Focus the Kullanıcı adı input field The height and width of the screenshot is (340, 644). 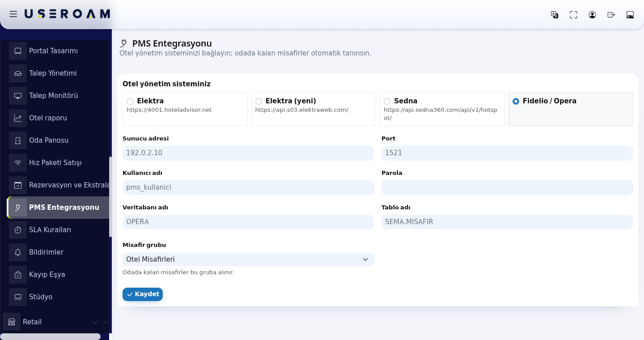tap(248, 187)
